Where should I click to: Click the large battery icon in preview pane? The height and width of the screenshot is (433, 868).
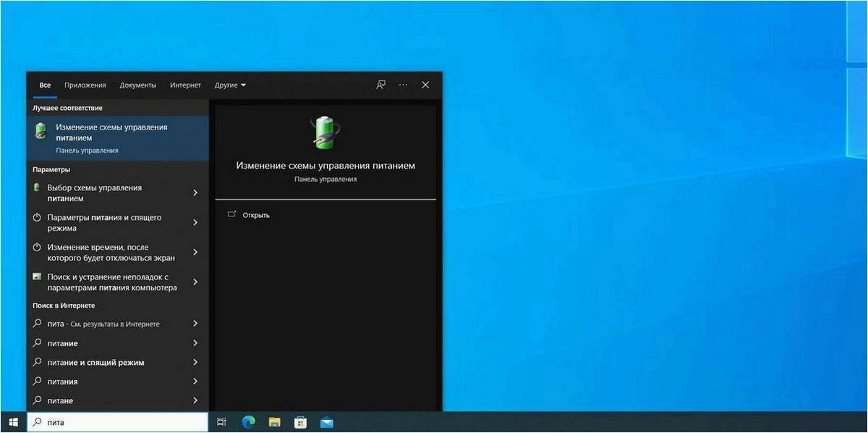point(325,132)
